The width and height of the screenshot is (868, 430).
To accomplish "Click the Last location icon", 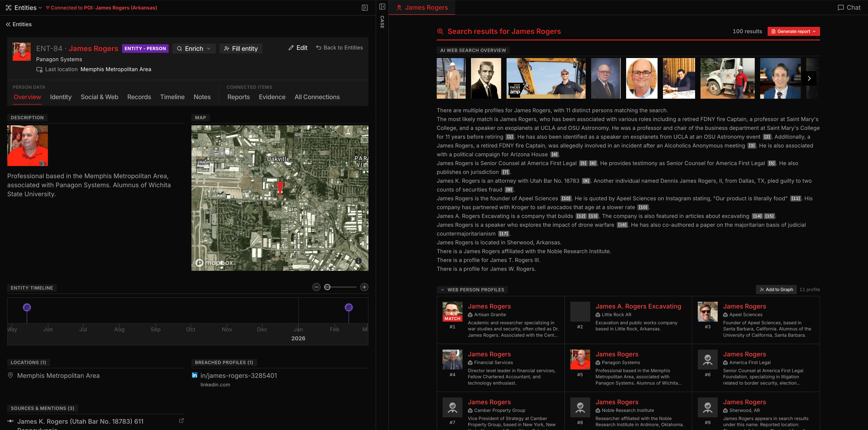I will pos(39,69).
